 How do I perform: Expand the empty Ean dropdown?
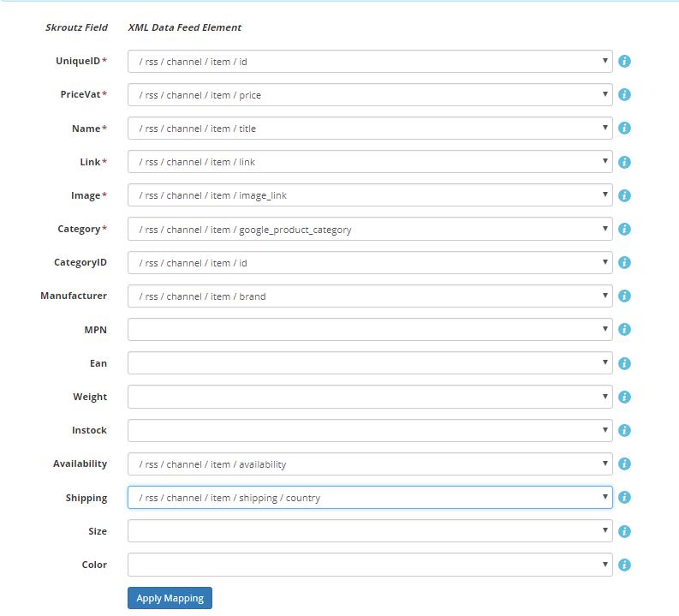370,363
